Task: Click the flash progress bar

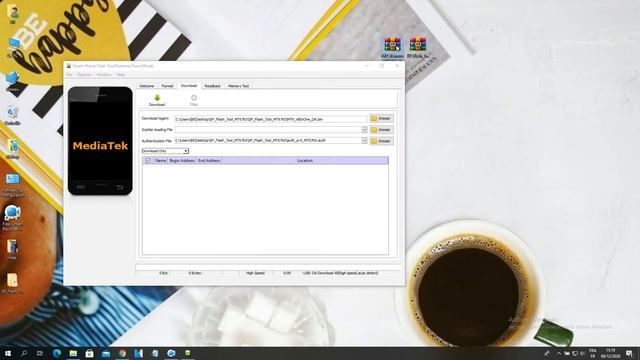Action: 268,267
